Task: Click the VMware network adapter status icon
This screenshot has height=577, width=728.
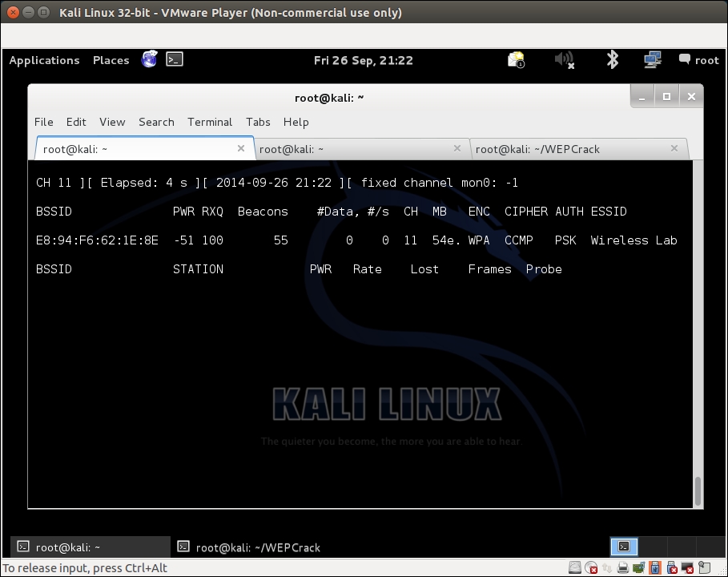Action: click(x=607, y=567)
